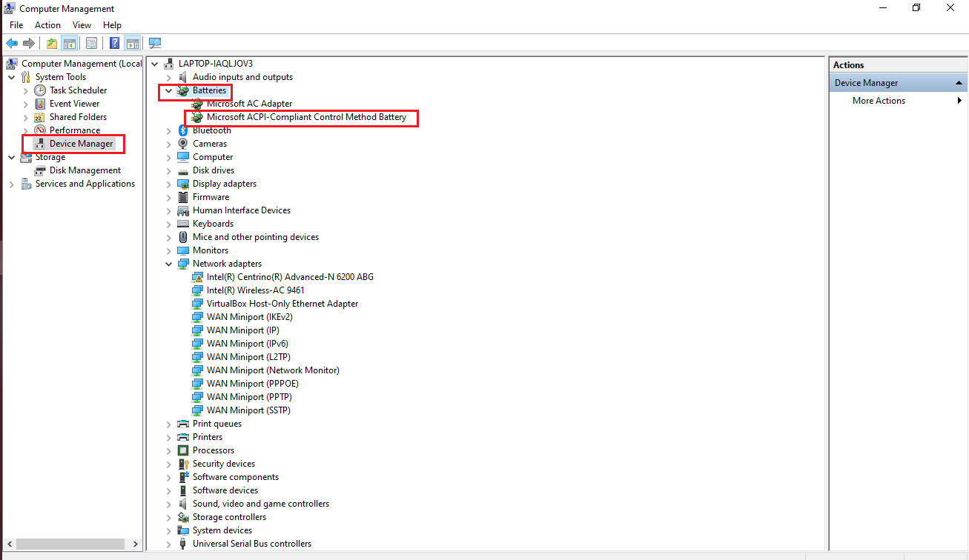Open the View menu
Viewport: 969px width, 560px height.
point(82,25)
